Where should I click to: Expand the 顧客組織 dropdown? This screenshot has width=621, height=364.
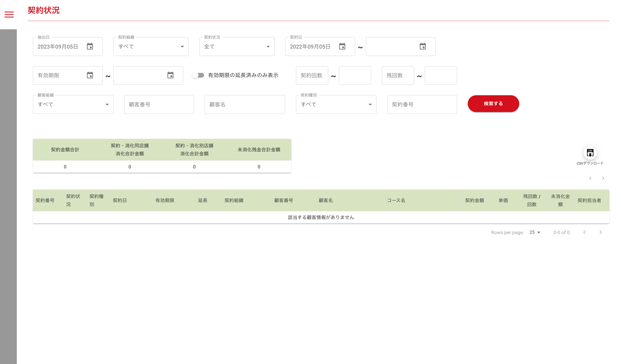pos(73,104)
